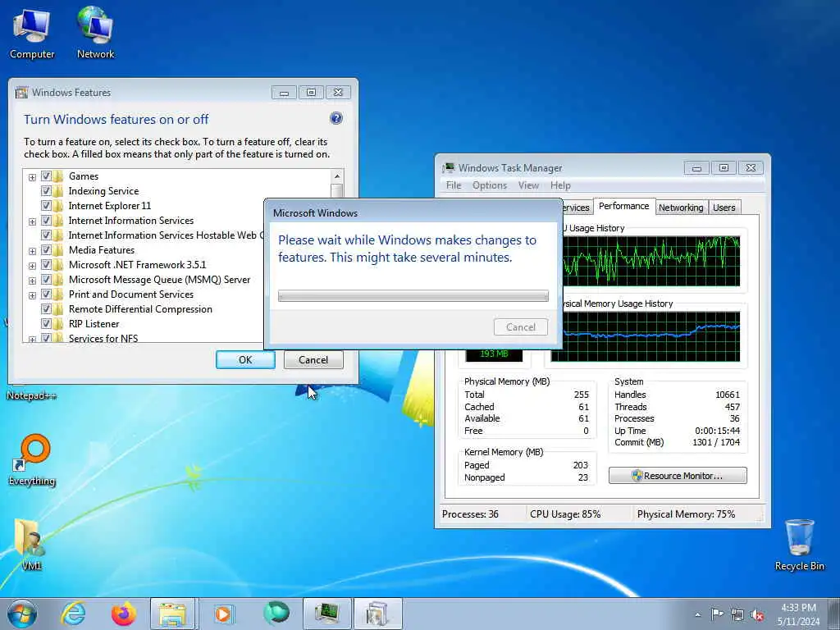Screen dimensions: 840x630
Task: Open the Recycle Bin
Action: (799, 545)
